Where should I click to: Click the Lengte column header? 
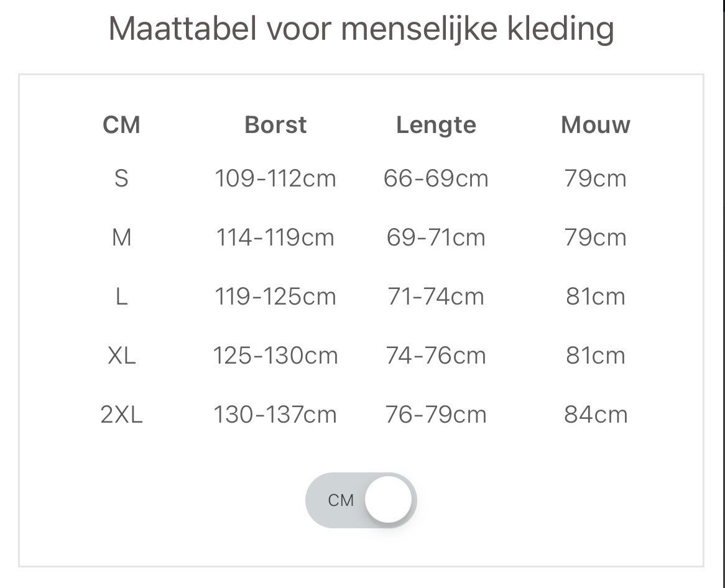[x=436, y=125]
